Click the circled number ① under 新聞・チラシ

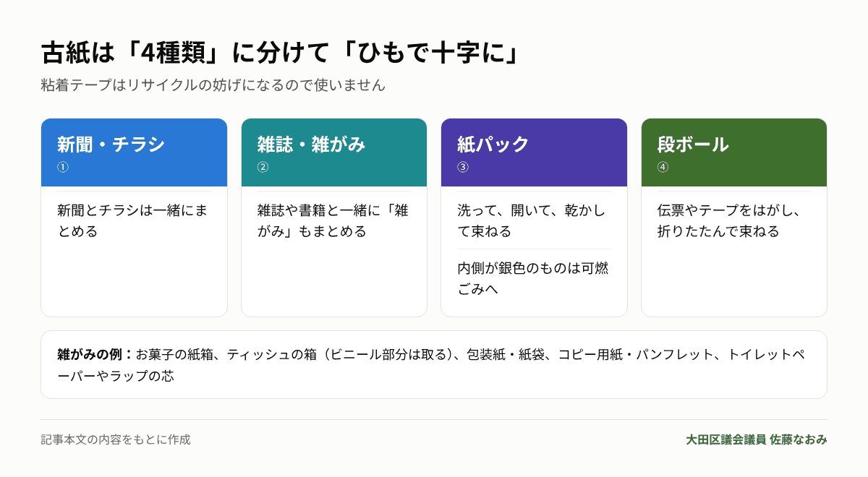(x=63, y=168)
